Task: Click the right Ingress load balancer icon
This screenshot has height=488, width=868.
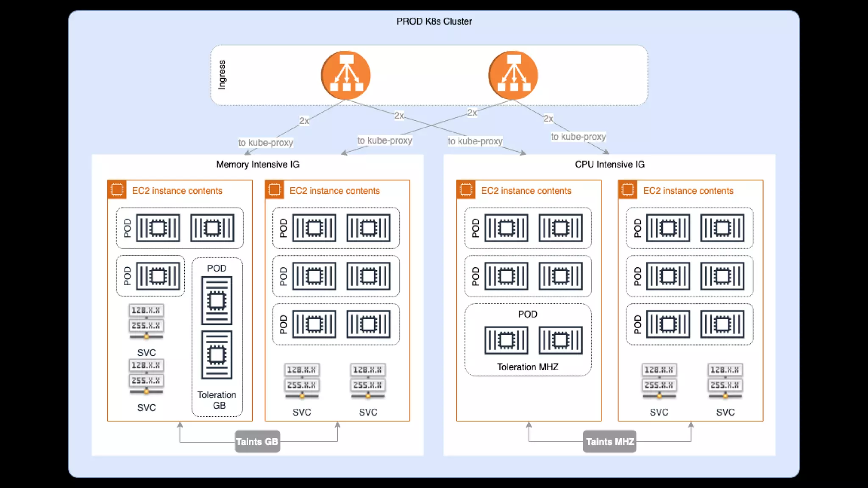Action: 513,76
